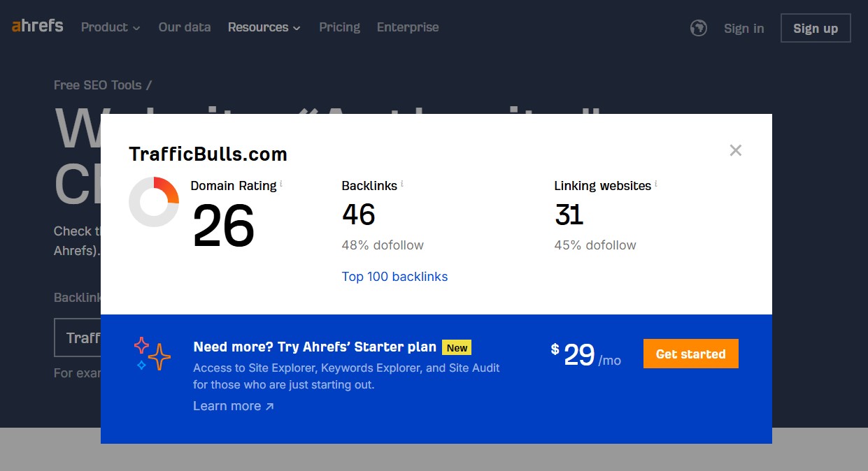Open the Our data page
The image size is (868, 471).
tap(185, 27)
